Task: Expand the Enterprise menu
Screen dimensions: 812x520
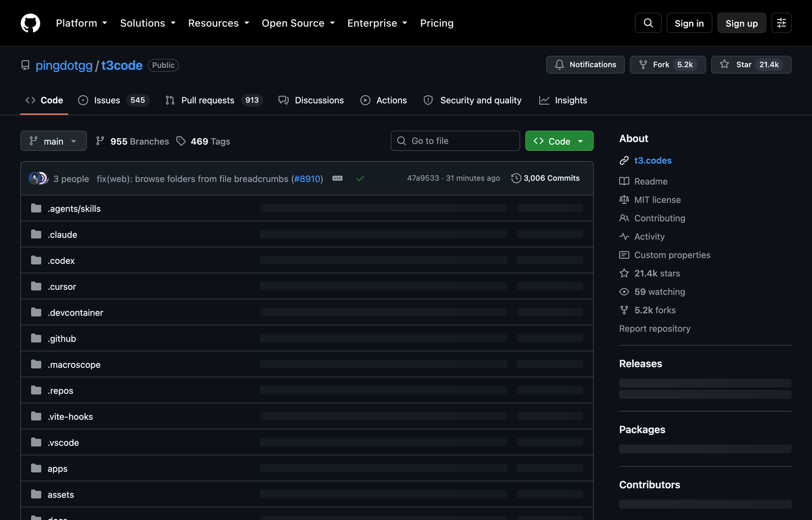Action: pos(378,23)
